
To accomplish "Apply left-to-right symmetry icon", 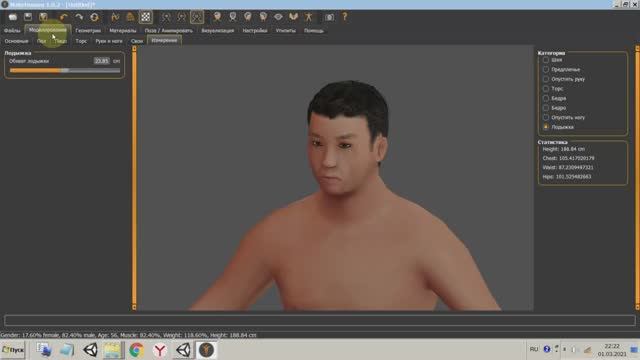I will [x=181, y=17].
